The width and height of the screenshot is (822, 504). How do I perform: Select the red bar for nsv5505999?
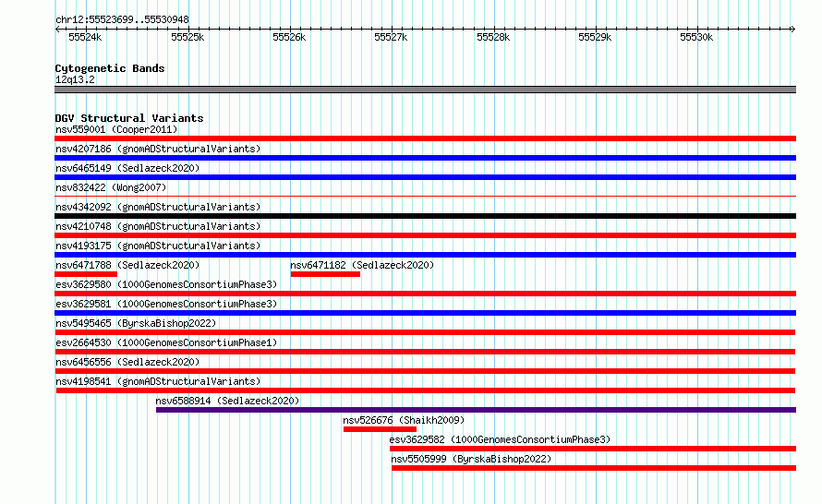click(594, 468)
